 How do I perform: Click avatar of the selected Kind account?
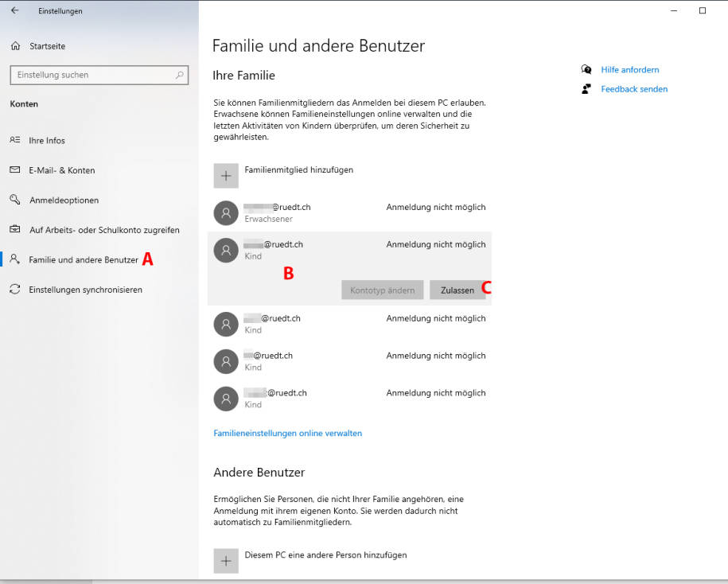[x=226, y=250]
